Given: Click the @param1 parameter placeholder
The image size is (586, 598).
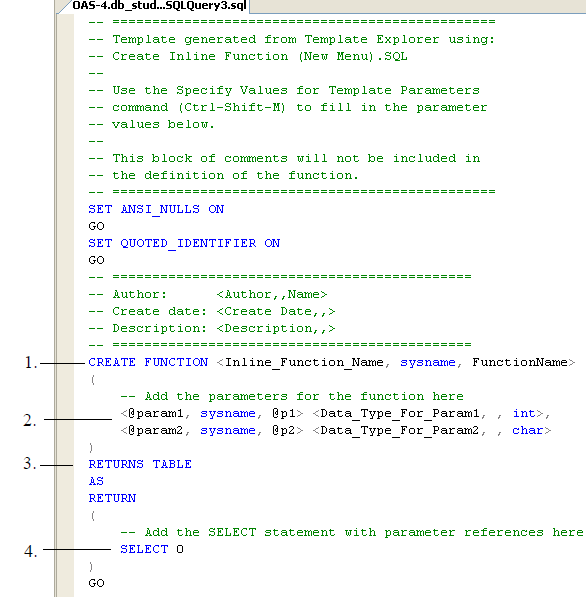Looking at the screenshot, I should click(156, 413).
